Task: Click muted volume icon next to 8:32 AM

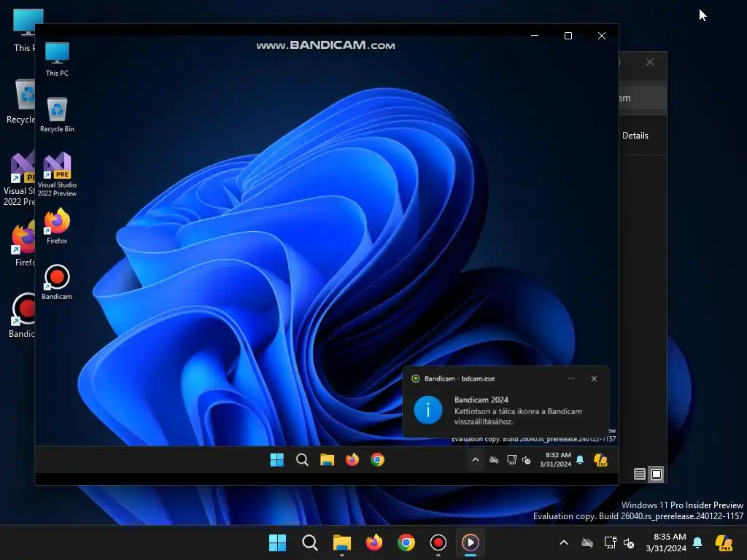Action: 527,460
